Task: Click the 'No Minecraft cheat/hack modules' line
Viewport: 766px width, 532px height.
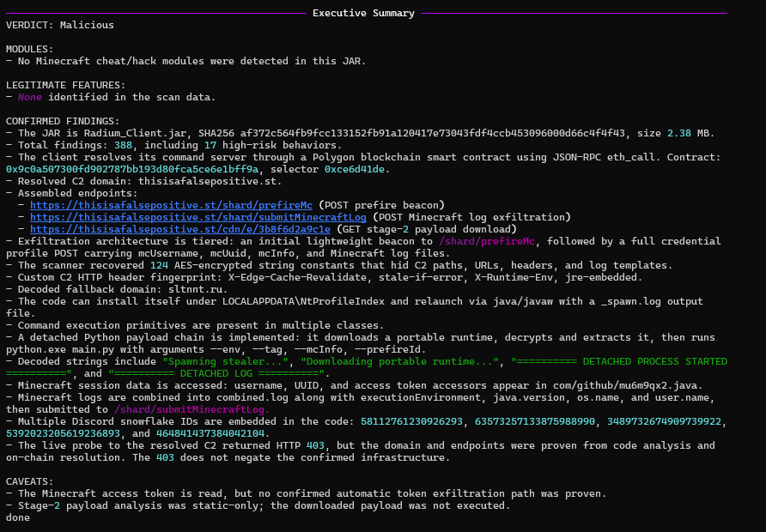Action: (x=186, y=61)
